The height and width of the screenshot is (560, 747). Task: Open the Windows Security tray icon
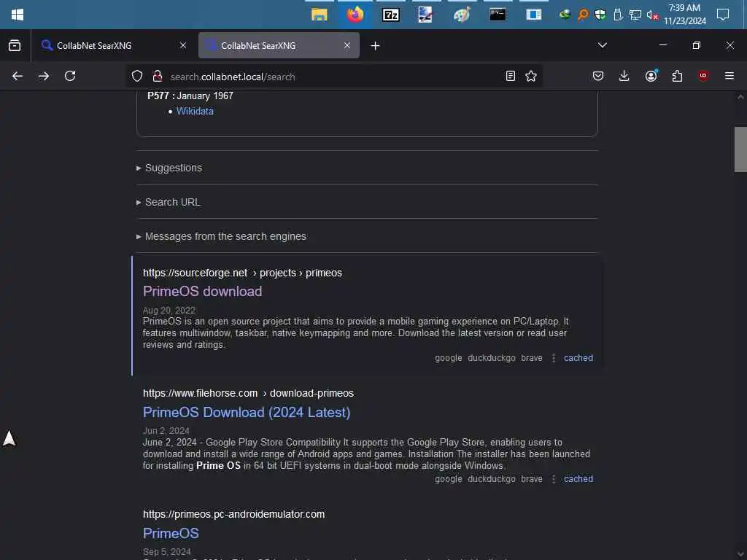(600, 15)
